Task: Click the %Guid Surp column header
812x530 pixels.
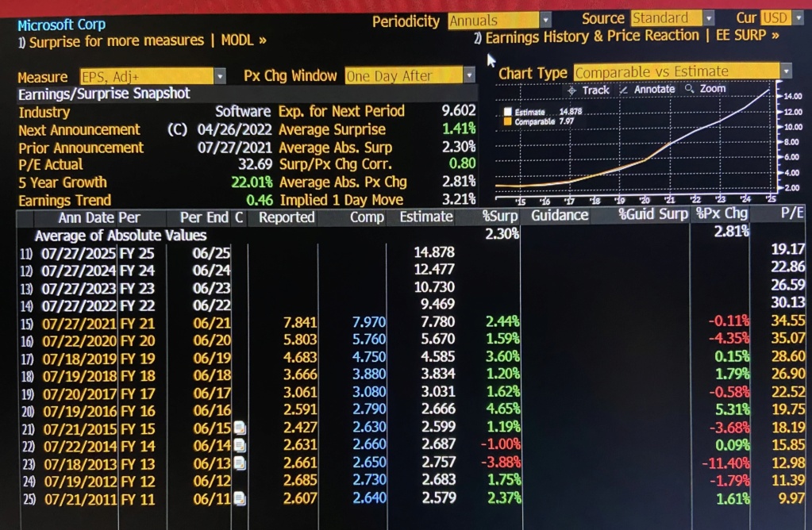Action: [653, 214]
